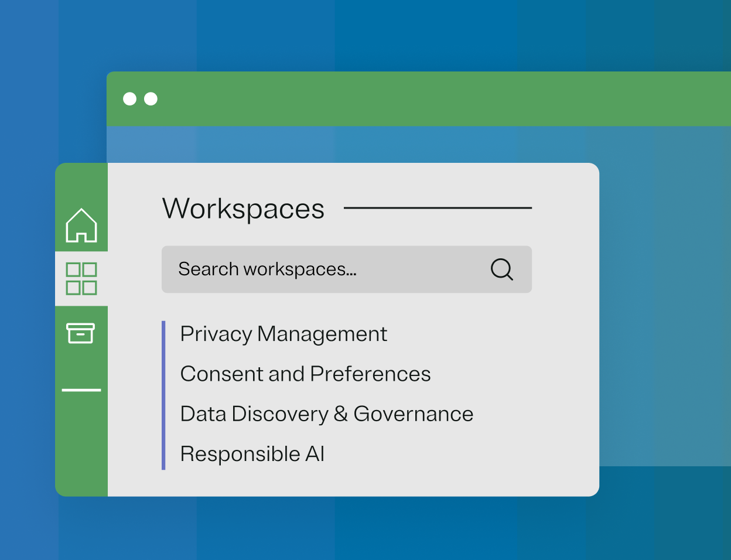Open the Consent and Preferences workspace
The height and width of the screenshot is (560, 731).
[x=305, y=374]
